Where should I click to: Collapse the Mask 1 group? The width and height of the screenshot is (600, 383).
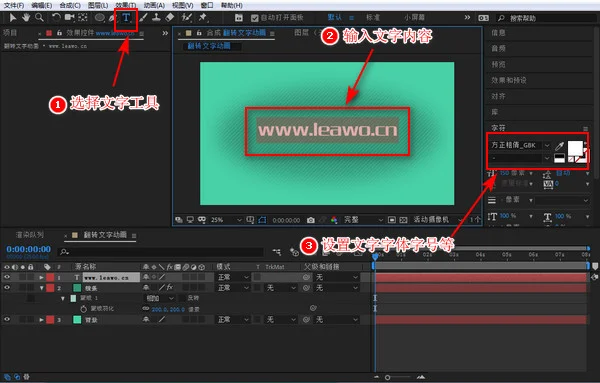click(x=63, y=298)
